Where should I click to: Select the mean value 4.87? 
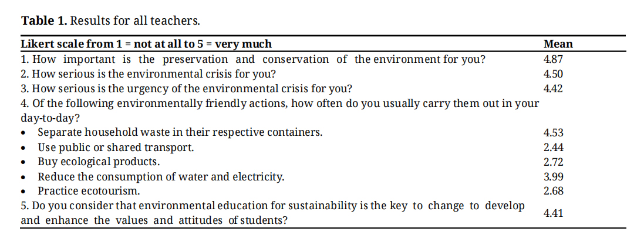point(554,59)
